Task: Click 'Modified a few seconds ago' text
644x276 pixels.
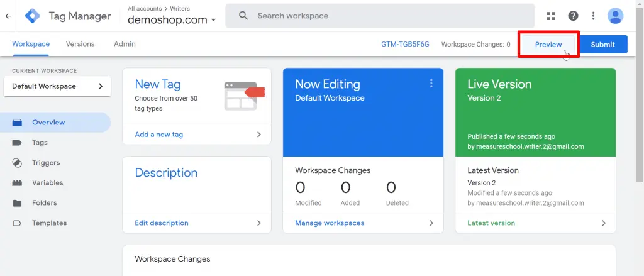Action: 509,192
